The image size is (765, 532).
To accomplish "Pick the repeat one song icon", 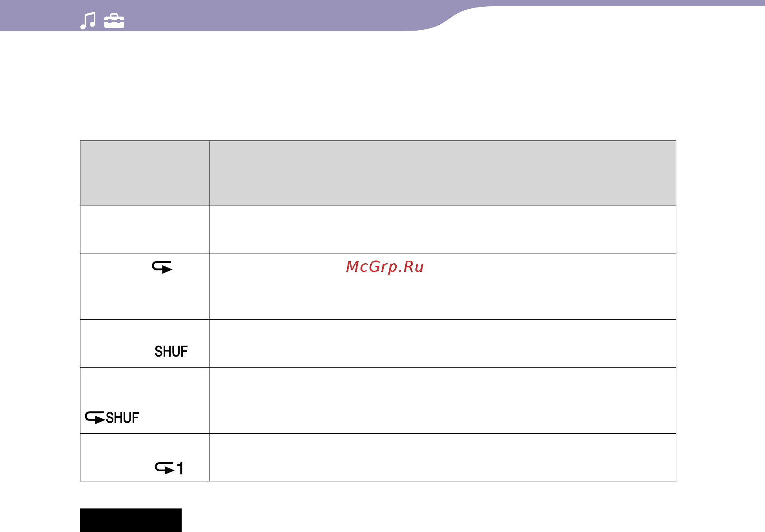I will point(169,468).
